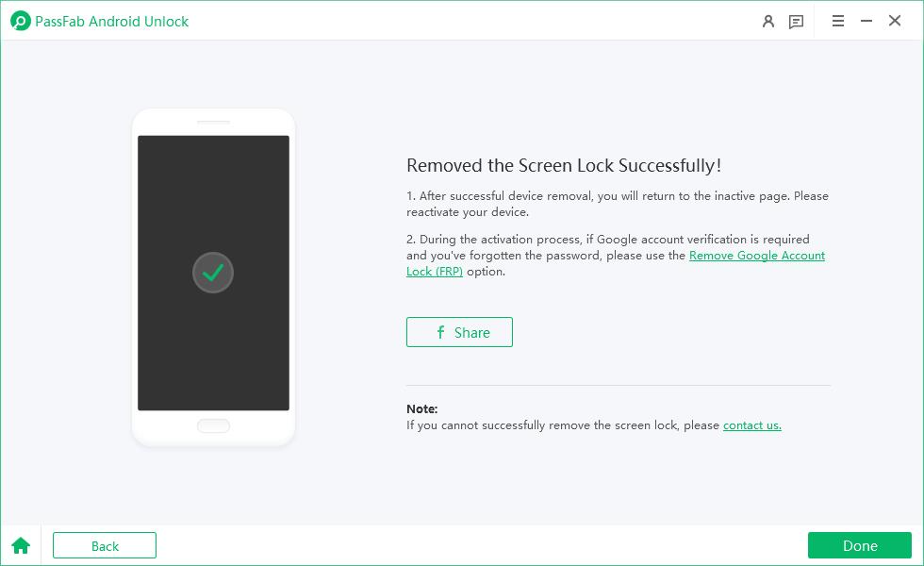This screenshot has height=566, width=924.
Task: Click the oval home button on the phone
Action: click(x=213, y=425)
